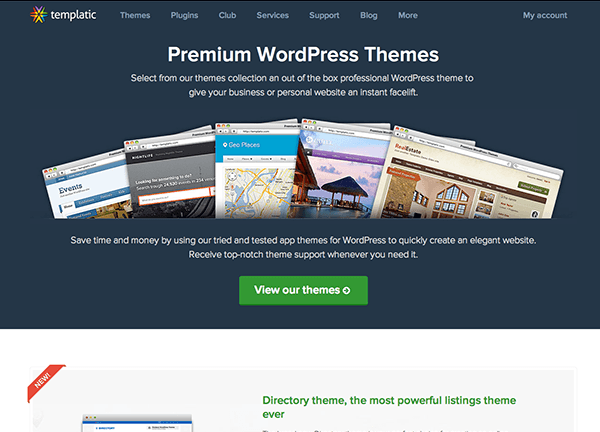600x432 pixels.
Task: Click the red NEW ribbon badge
Action: pyautogui.click(x=45, y=383)
